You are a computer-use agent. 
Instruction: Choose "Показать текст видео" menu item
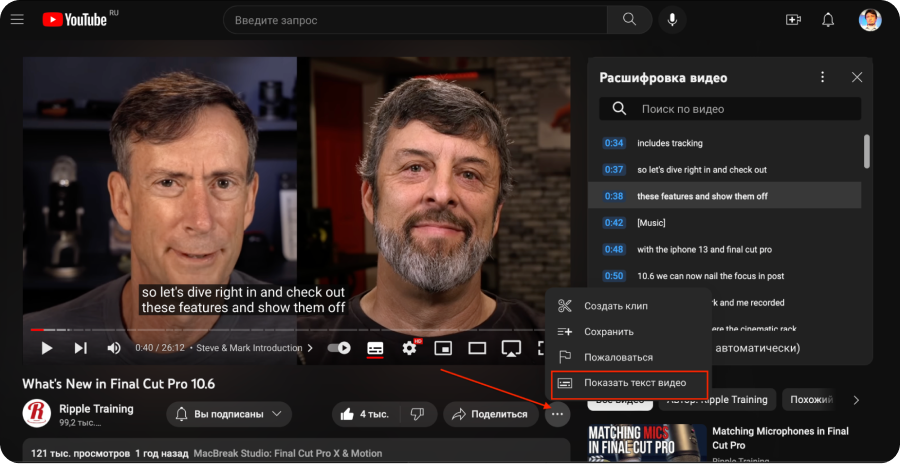tap(629, 383)
